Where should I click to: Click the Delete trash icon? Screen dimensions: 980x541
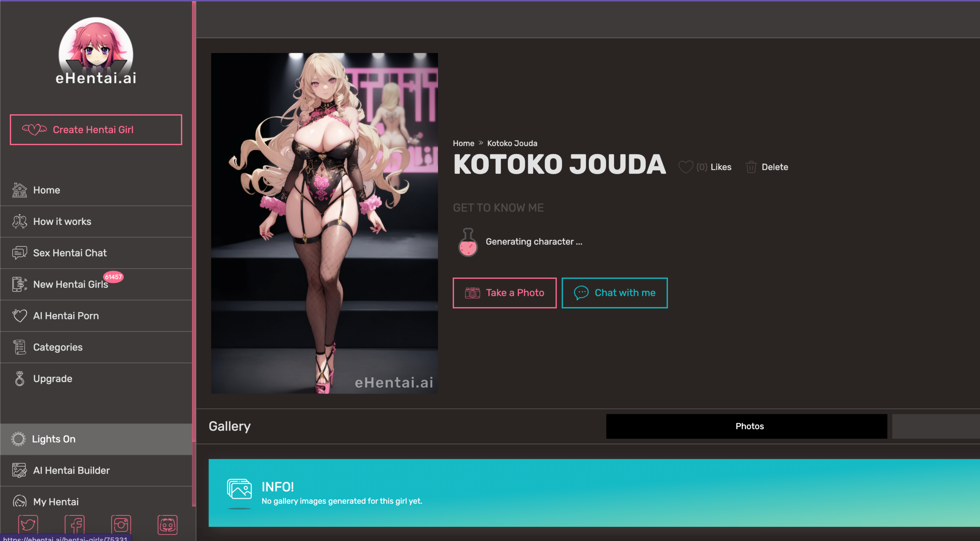pos(751,167)
